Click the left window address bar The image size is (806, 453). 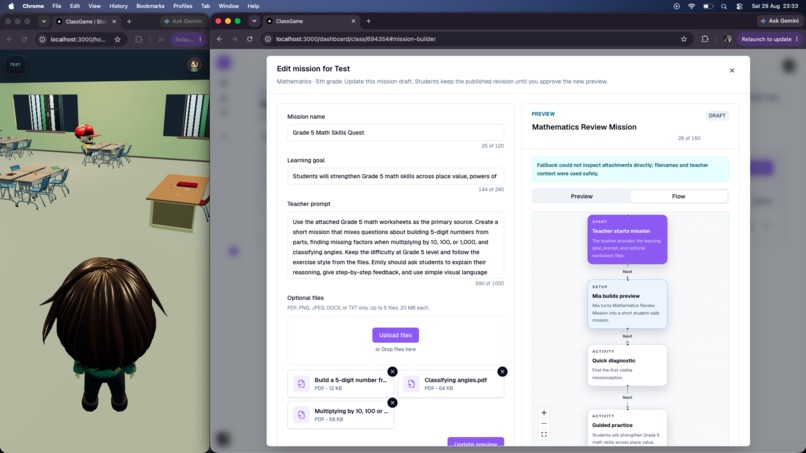tap(82, 40)
